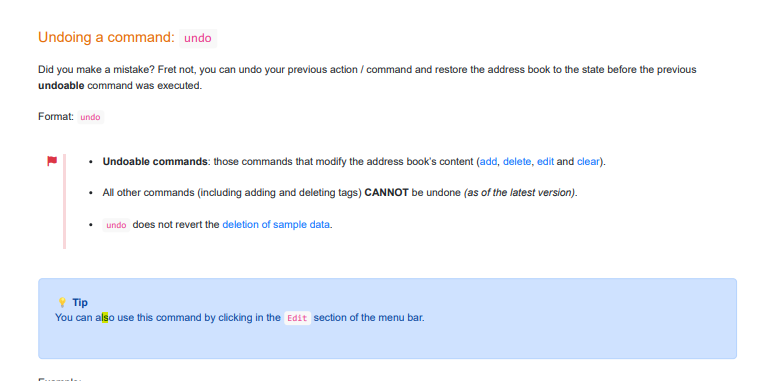The height and width of the screenshot is (381, 776).
Task: Click the 'undo' code in heading
Action: (198, 38)
